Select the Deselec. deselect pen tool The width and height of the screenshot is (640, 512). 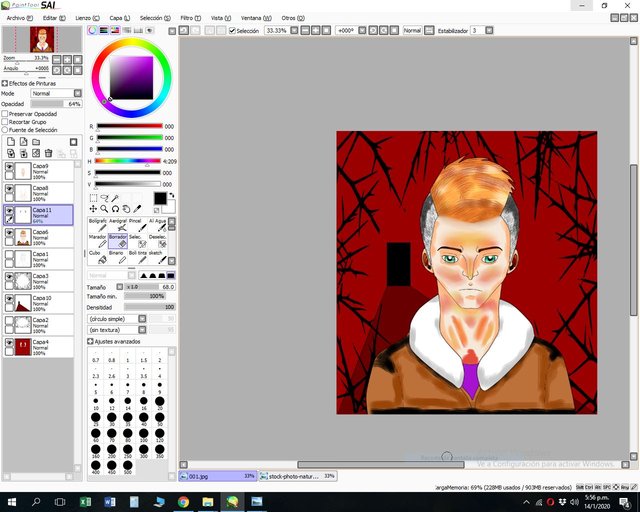tap(158, 241)
